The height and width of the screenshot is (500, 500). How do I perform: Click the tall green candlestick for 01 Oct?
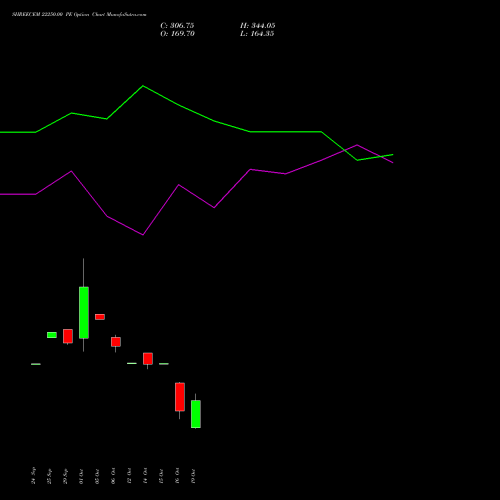[x=84, y=312]
